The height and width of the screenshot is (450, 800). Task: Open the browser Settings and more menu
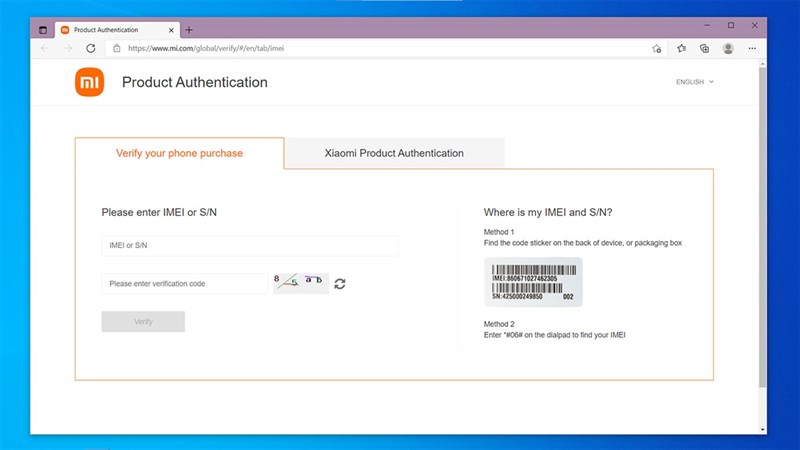pos(752,48)
